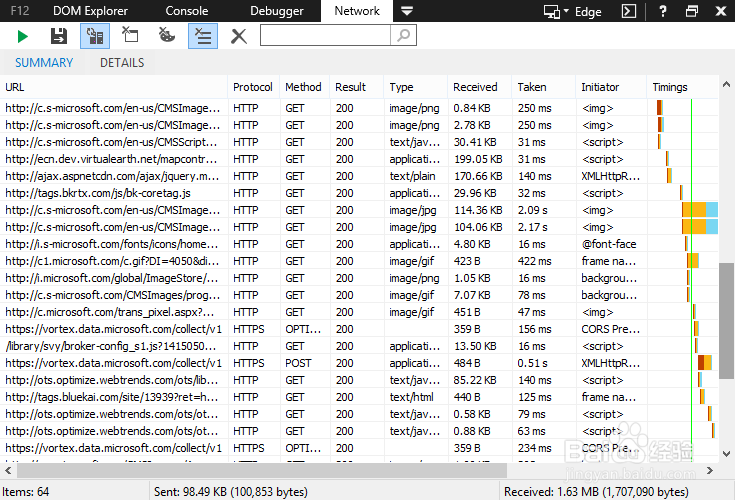Select the Network tab
This screenshot has width=735, height=500.
tap(357, 11)
